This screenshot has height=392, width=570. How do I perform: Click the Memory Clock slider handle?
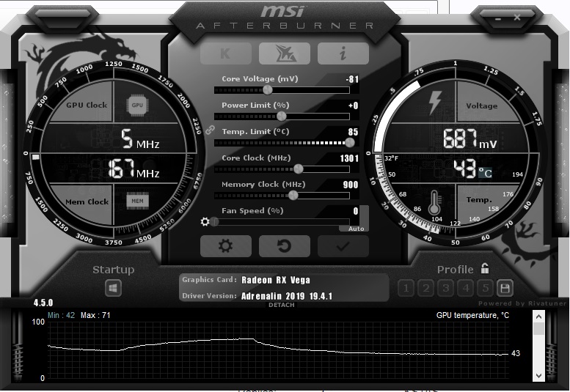pos(293,196)
